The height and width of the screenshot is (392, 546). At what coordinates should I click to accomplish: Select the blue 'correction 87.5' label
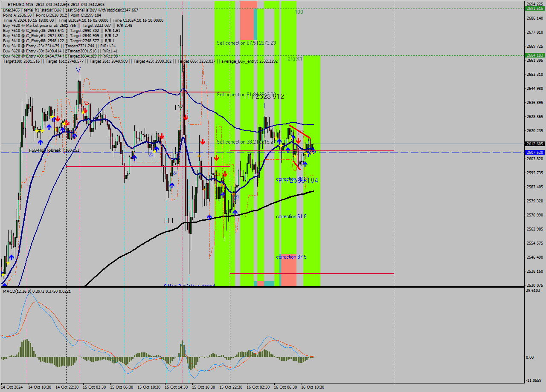click(x=291, y=257)
